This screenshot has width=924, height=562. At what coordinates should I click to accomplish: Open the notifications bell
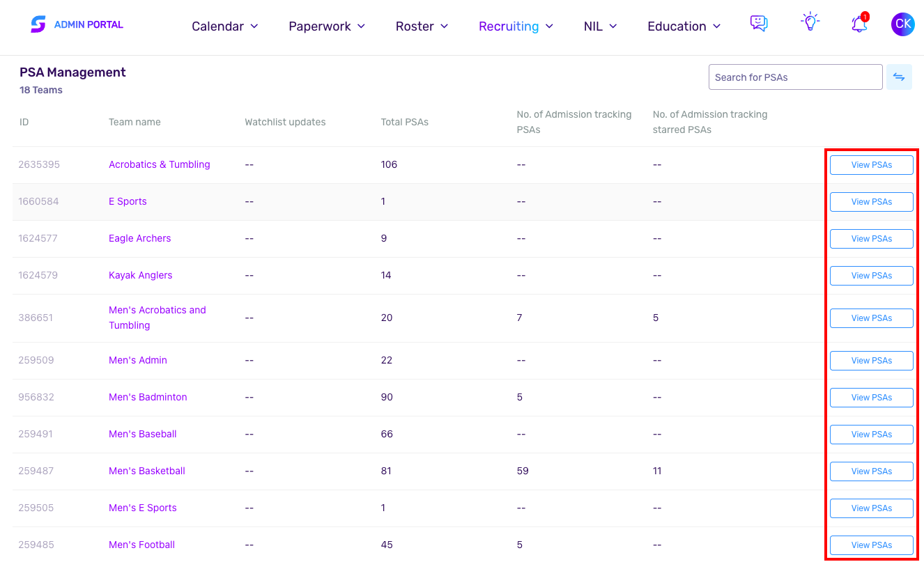(859, 24)
